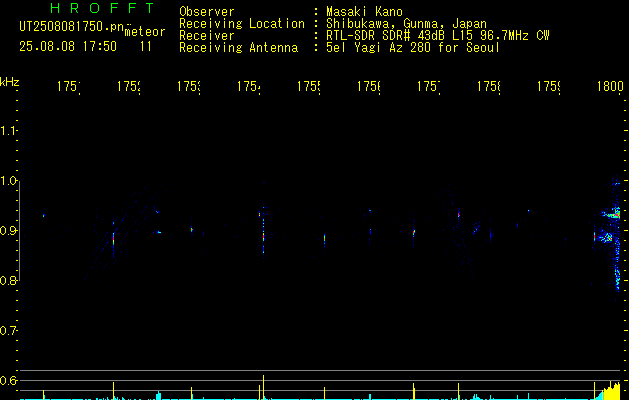Click the Receiver label
Viewport: 629px width, 400px height.
(x=207, y=36)
